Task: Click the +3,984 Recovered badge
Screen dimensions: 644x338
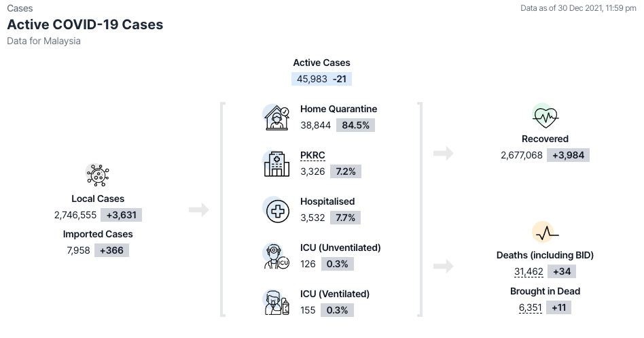Action: point(568,155)
